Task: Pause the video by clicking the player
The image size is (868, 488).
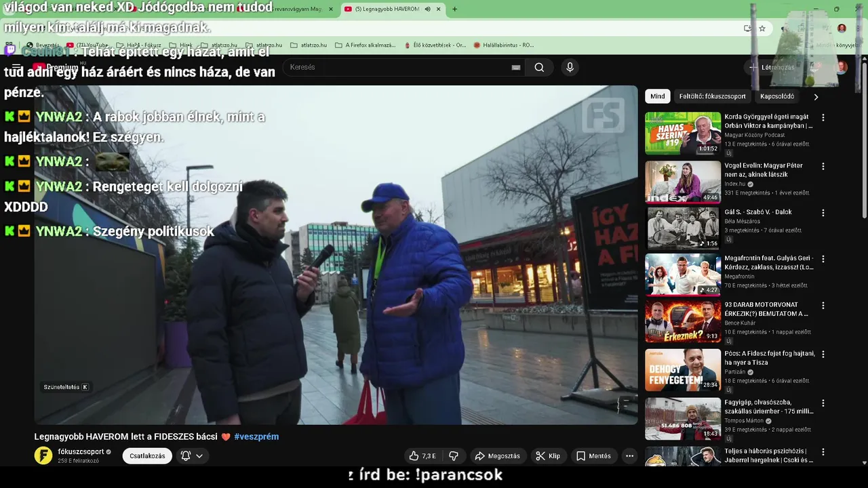Action: 336,255
